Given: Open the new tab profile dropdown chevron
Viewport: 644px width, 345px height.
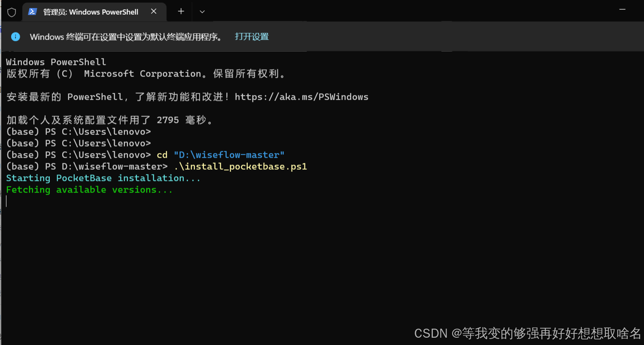Looking at the screenshot, I should click(x=202, y=12).
